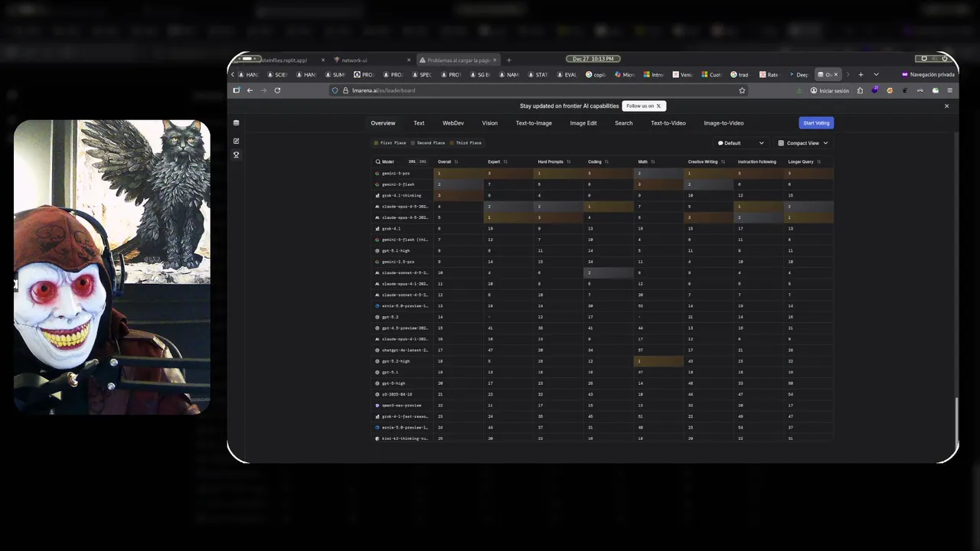Sort by Hard Prompts column arrows

pyautogui.click(x=568, y=162)
